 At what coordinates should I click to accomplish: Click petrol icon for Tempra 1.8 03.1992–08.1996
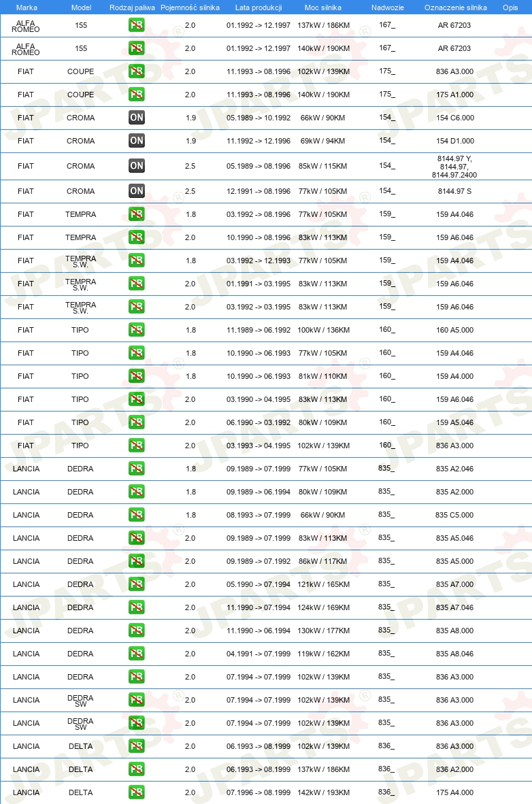[x=137, y=214]
